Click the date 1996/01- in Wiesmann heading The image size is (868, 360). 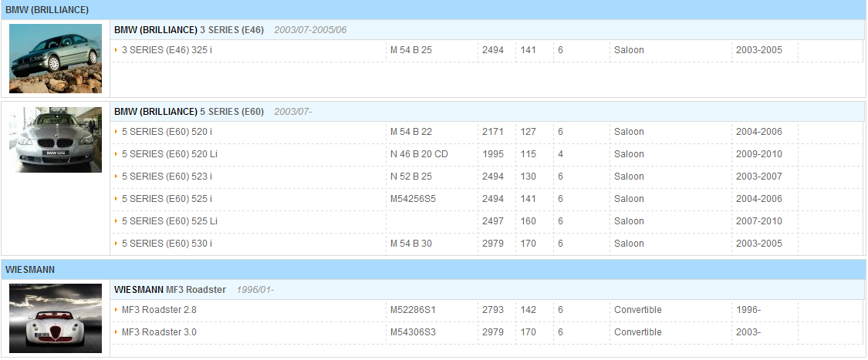pos(255,290)
